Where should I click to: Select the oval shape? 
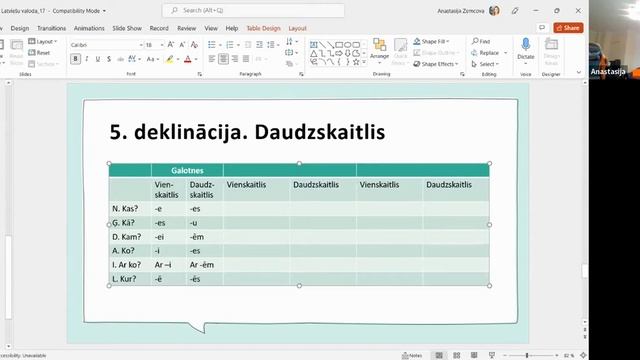pos(347,44)
